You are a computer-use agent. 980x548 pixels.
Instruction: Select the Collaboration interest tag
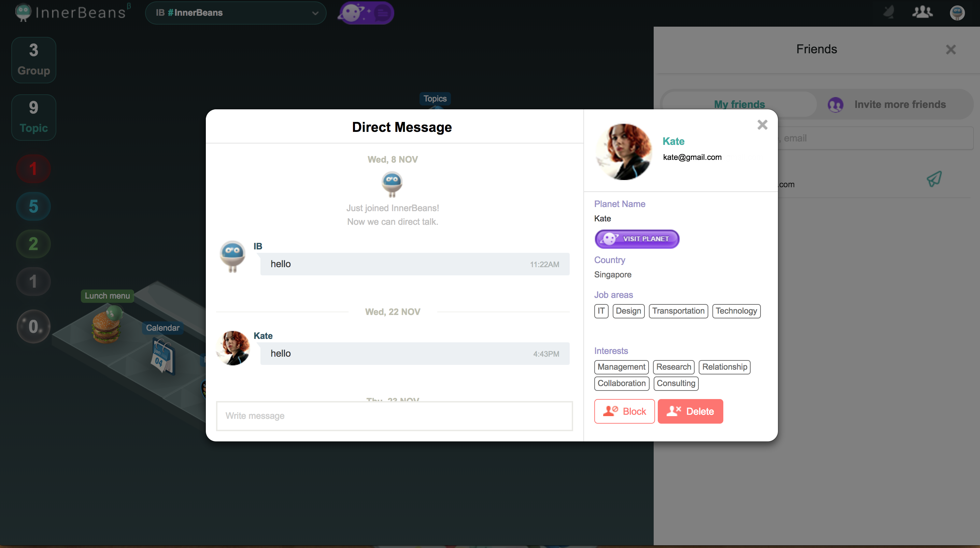(x=622, y=383)
